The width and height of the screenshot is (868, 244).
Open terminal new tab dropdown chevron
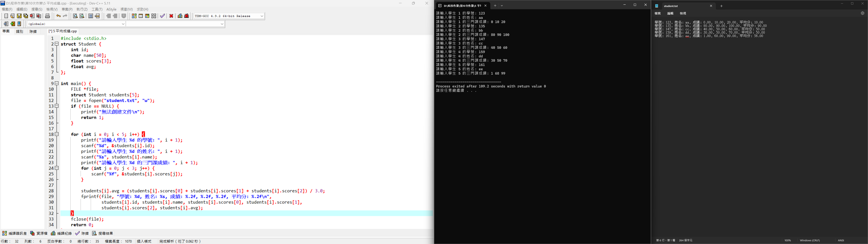click(x=502, y=5)
